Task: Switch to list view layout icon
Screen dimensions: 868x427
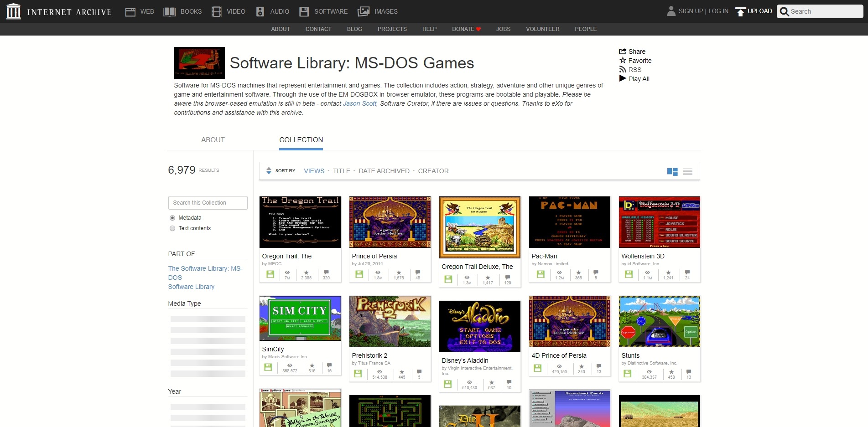Action: pos(687,172)
